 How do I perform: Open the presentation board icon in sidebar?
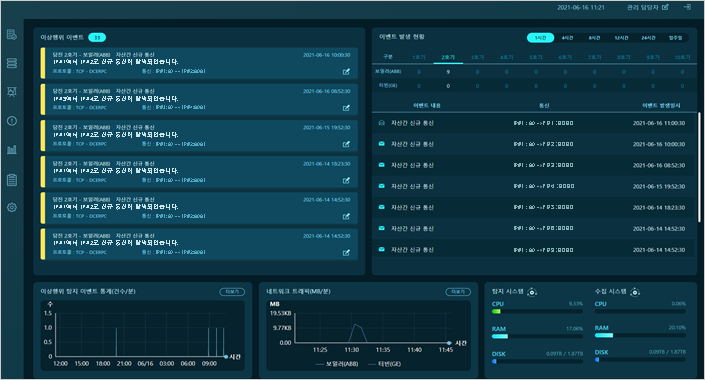point(12,92)
